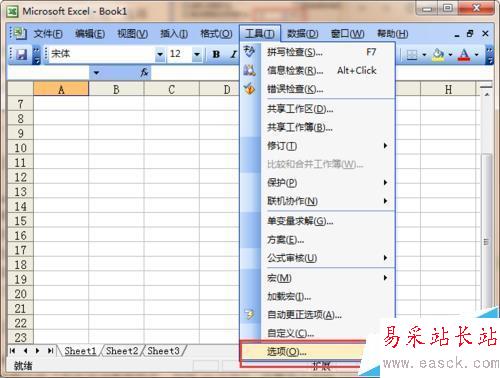Click the Font Color A icon

464,55
